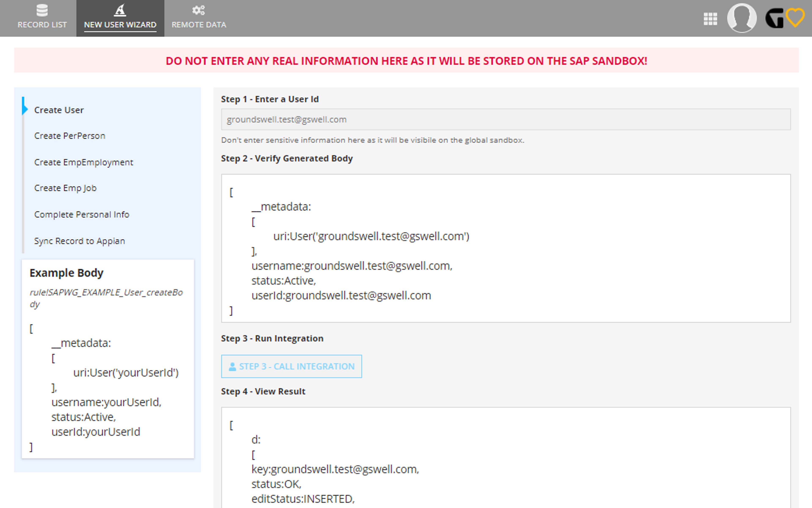Switch to the Remote Data tab
Screen dimensions: 812x508
(x=199, y=18)
